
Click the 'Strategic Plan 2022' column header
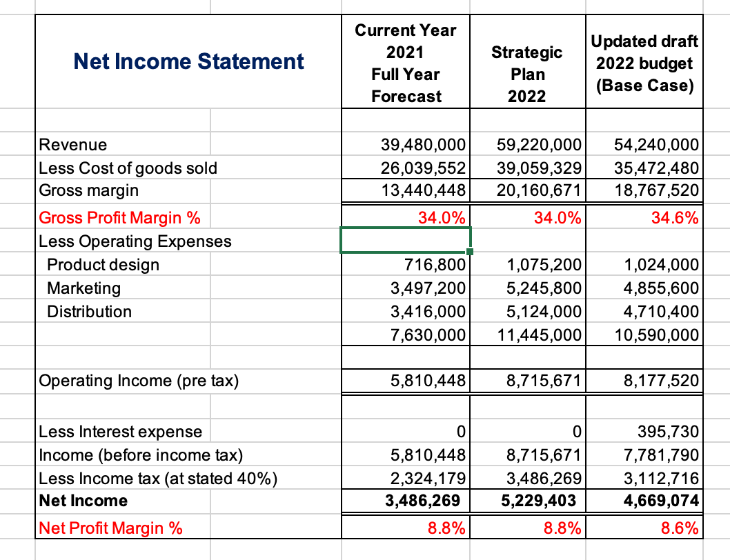pyautogui.click(x=527, y=74)
